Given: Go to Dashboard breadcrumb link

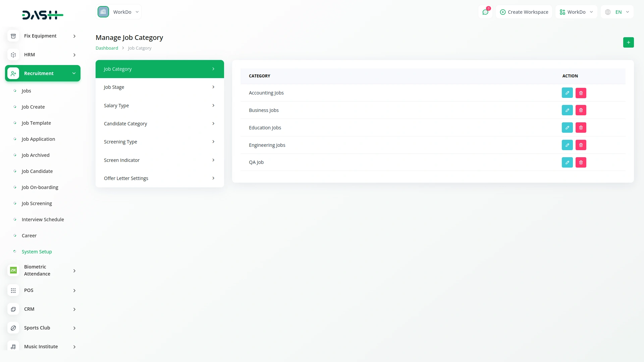Looking at the screenshot, I should point(107,48).
